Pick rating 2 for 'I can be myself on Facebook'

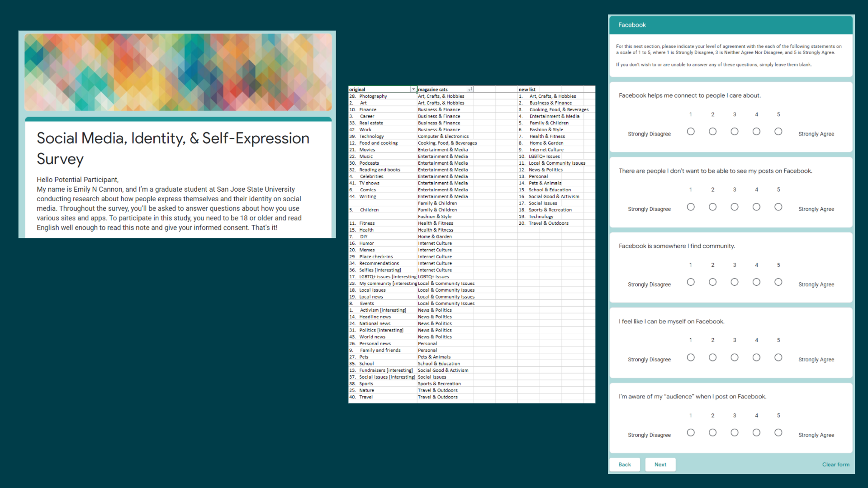point(713,358)
